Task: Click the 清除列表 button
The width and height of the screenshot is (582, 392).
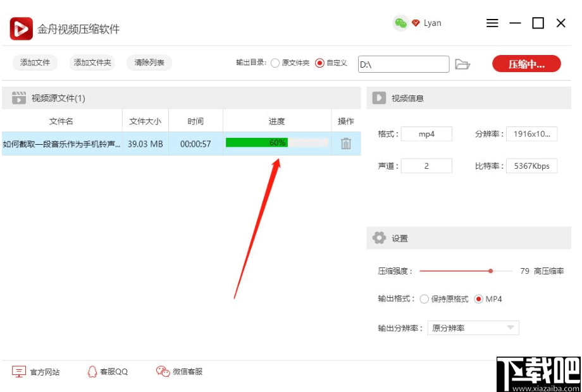Action: pos(149,63)
